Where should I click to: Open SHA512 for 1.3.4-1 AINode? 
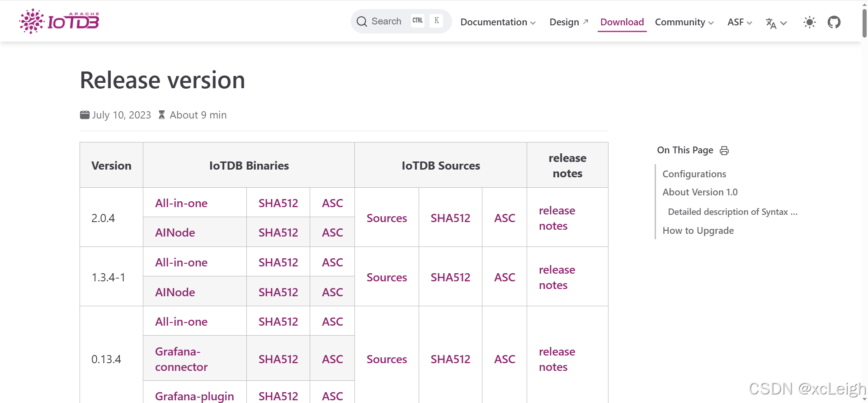[x=278, y=292]
